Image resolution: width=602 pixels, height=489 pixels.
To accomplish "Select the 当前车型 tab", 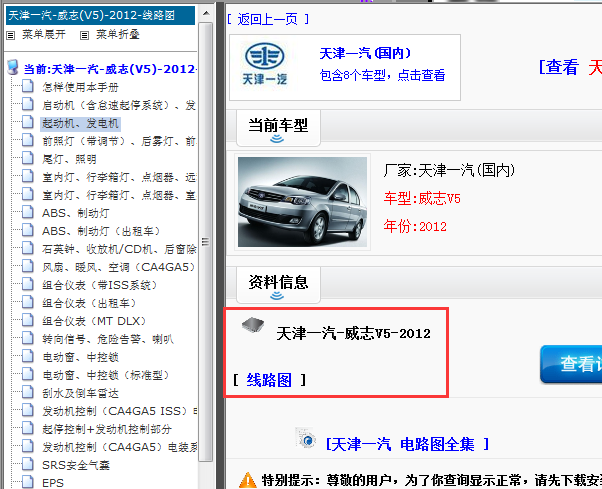I will click(x=278, y=127).
